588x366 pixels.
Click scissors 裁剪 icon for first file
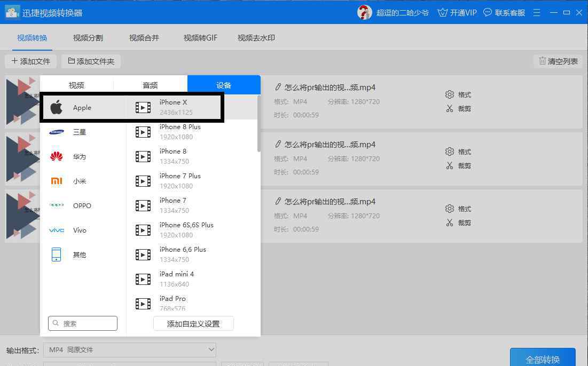tap(449, 109)
